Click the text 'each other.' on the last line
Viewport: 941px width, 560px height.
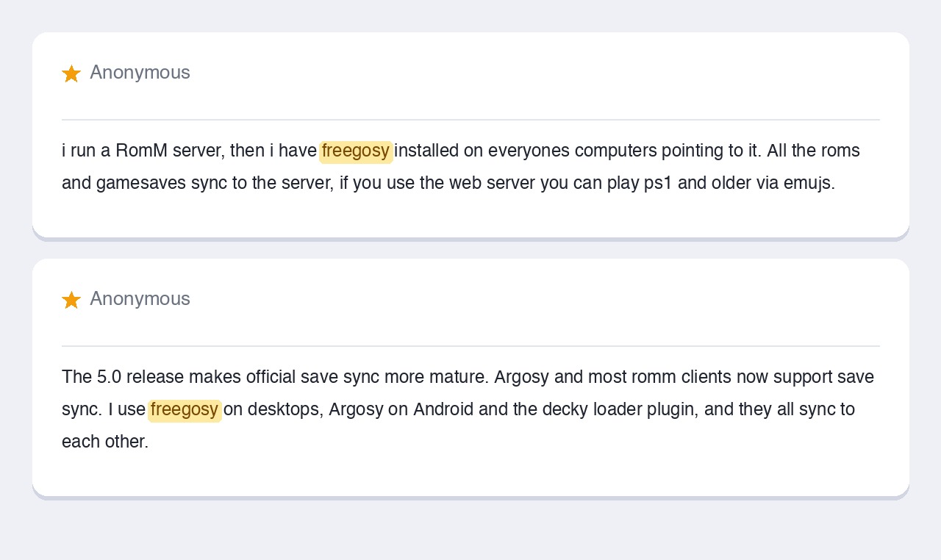[x=105, y=442]
